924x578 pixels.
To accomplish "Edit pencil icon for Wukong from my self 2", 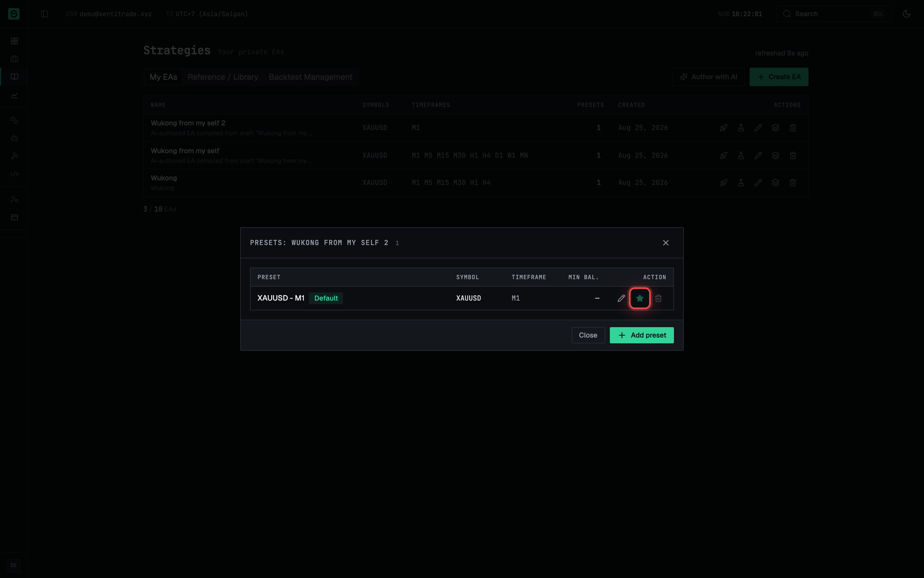I will pos(758,128).
